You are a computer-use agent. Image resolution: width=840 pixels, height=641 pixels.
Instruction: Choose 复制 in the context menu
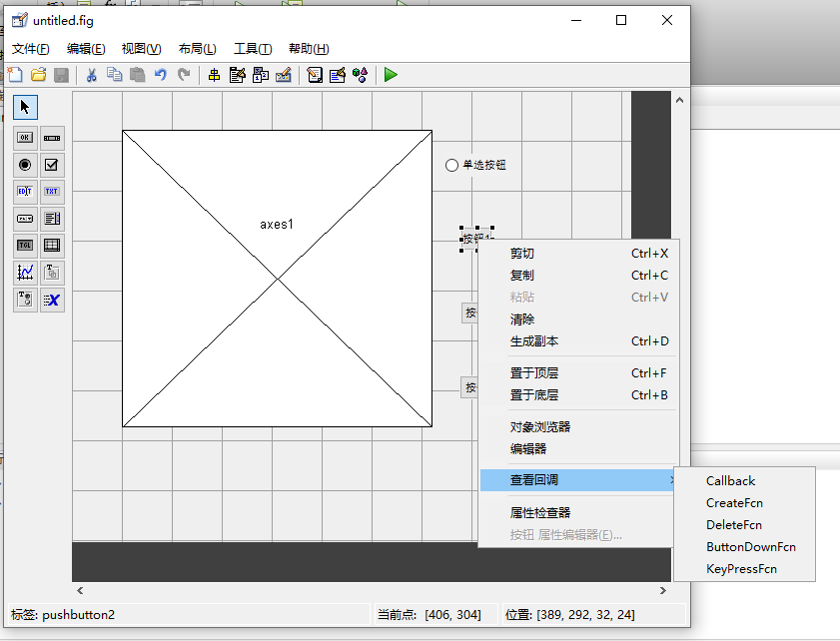[578, 276]
